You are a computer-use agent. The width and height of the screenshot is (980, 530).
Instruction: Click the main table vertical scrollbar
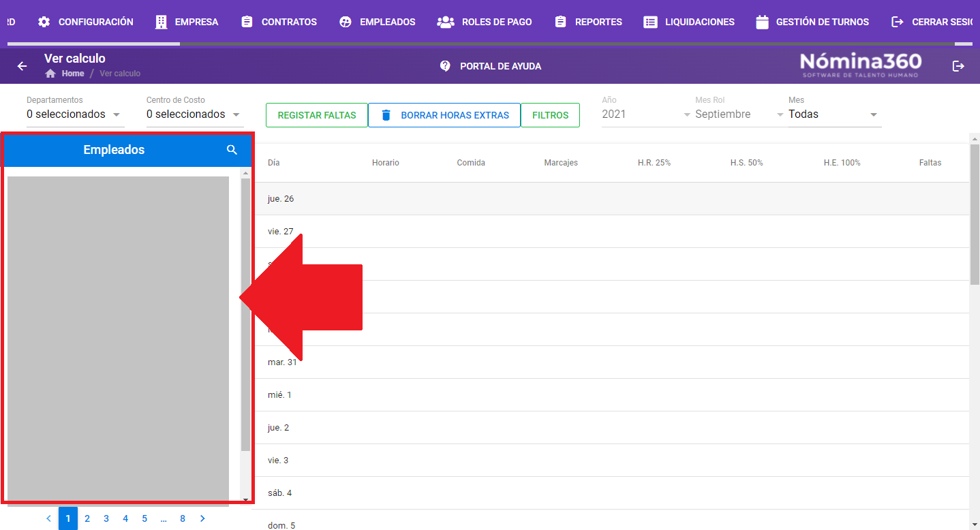click(975, 215)
